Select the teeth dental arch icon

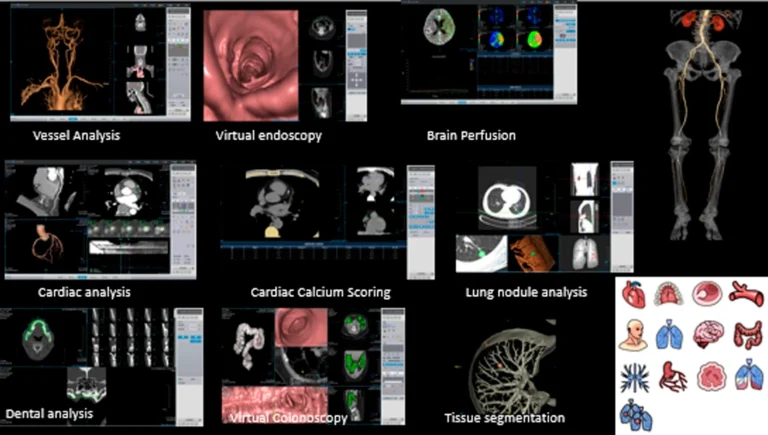point(669,294)
